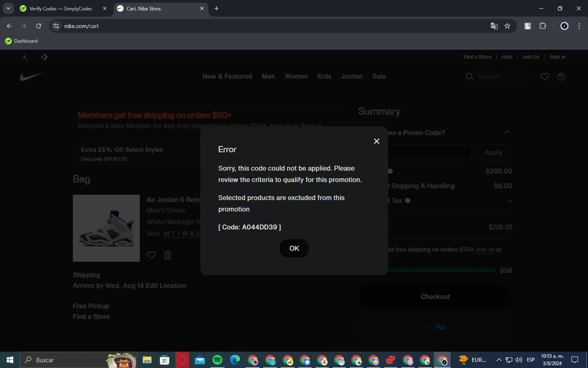
Task: Select the Cart. Nike Store tab
Action: click(x=160, y=9)
